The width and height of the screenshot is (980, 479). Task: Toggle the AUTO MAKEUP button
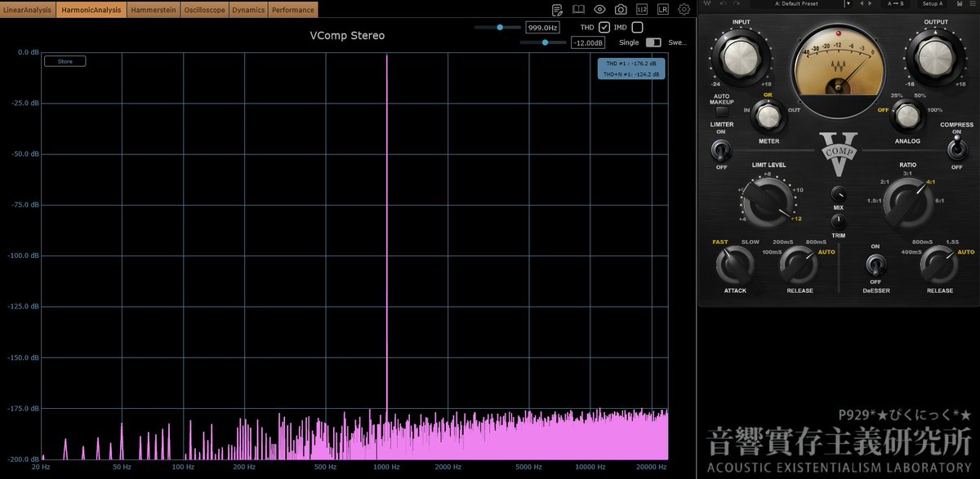click(721, 111)
